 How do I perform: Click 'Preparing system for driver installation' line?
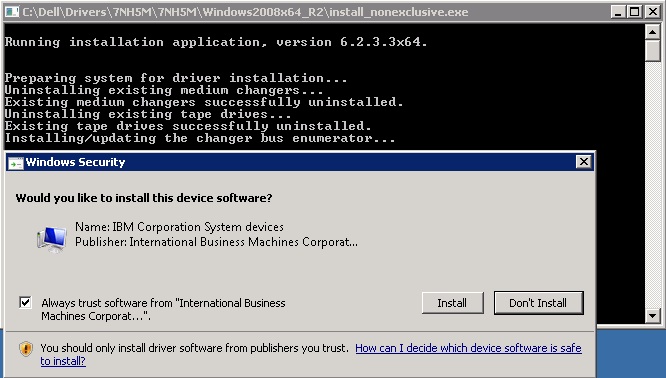point(176,78)
